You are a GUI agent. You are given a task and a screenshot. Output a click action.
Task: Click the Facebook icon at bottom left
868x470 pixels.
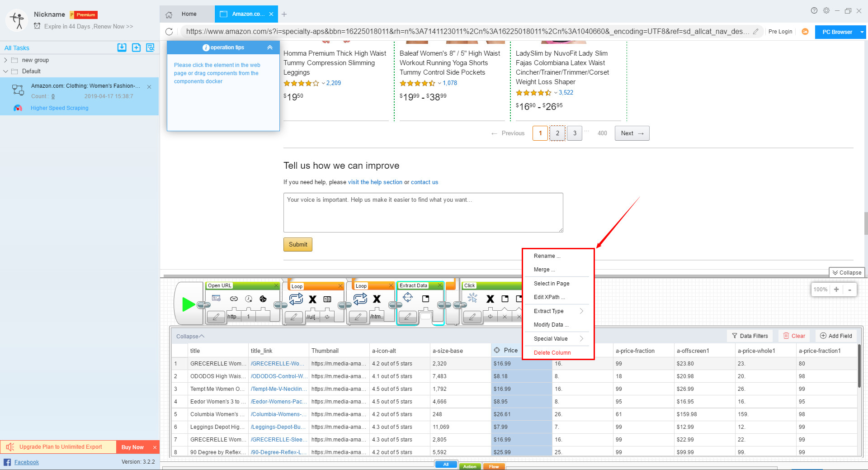tap(7, 462)
